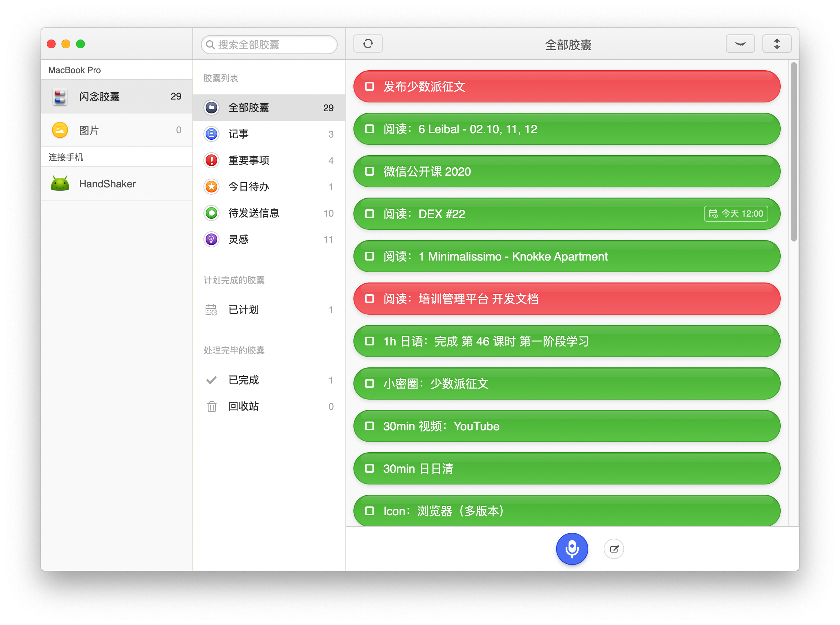This screenshot has height=625, width=840.
Task: Switch to the 图片 section
Action: [89, 130]
